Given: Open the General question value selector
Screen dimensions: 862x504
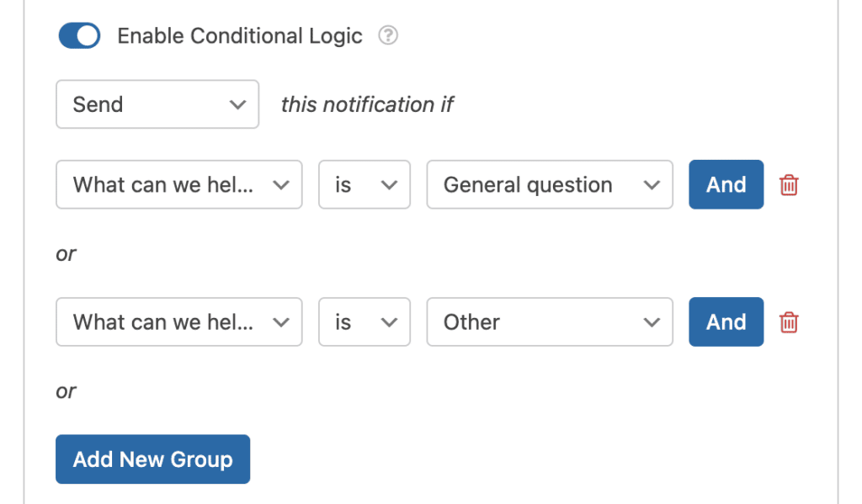Looking at the screenshot, I should pyautogui.click(x=547, y=184).
